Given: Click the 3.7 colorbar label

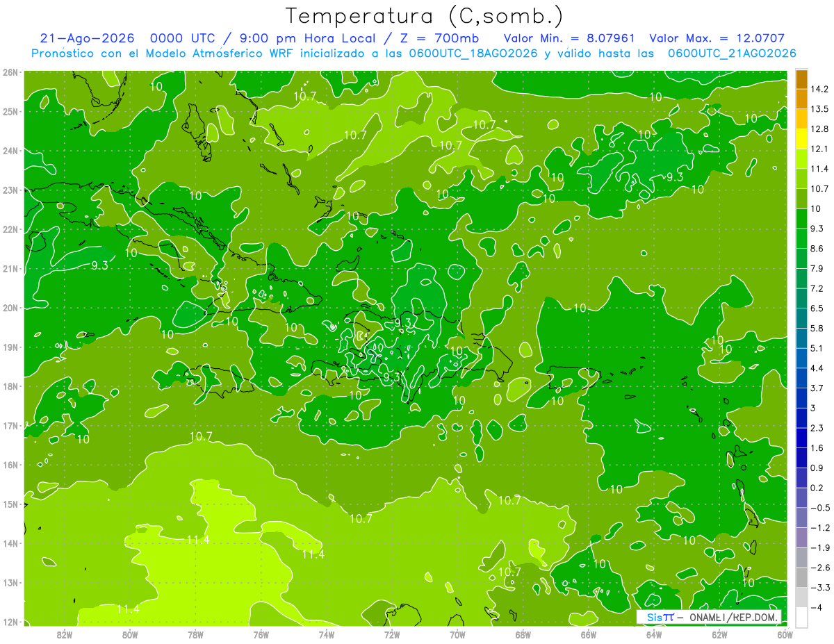Looking at the screenshot, I should [817, 388].
